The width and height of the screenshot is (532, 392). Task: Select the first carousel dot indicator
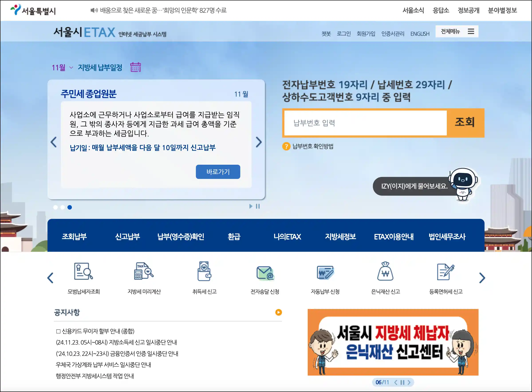coord(55,207)
